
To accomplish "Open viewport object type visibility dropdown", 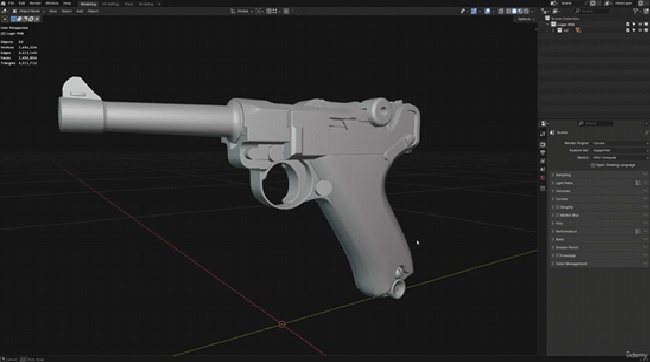I will pyautogui.click(x=464, y=11).
